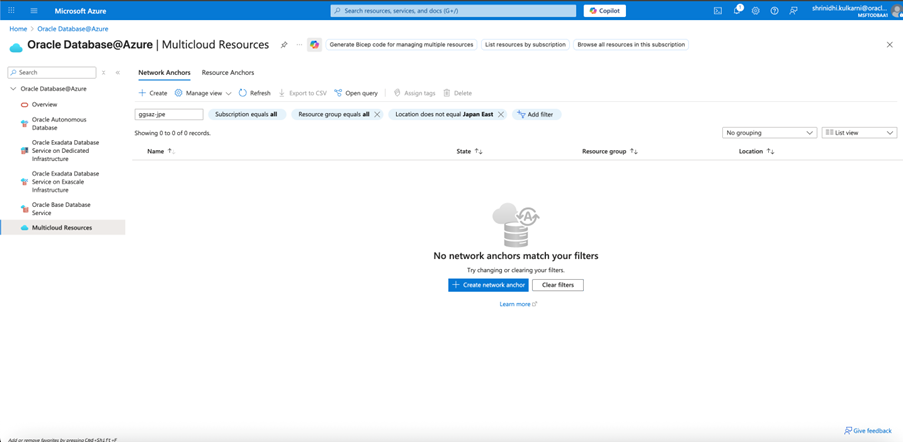Click the Microsoft Azure logo text
903x442 pixels.
(x=80, y=11)
